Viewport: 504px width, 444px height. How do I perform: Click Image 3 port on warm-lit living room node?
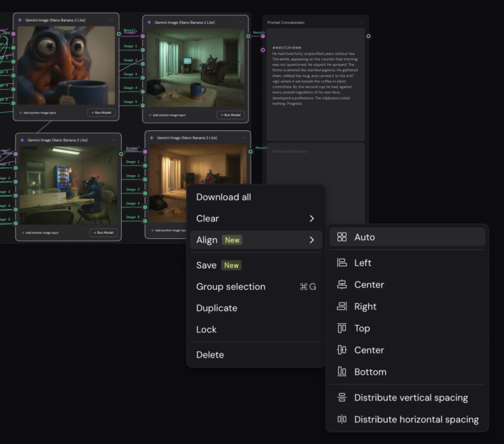(x=145, y=193)
